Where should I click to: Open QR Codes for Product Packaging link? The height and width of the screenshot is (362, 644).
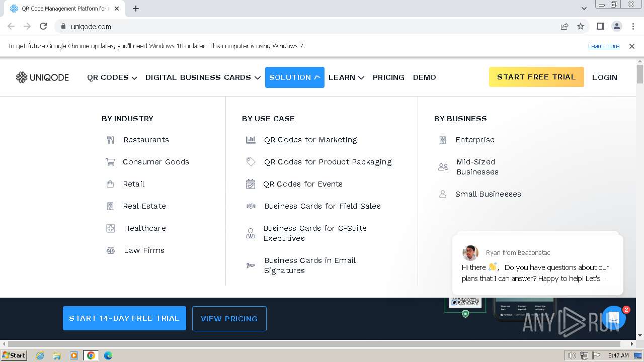tap(328, 162)
